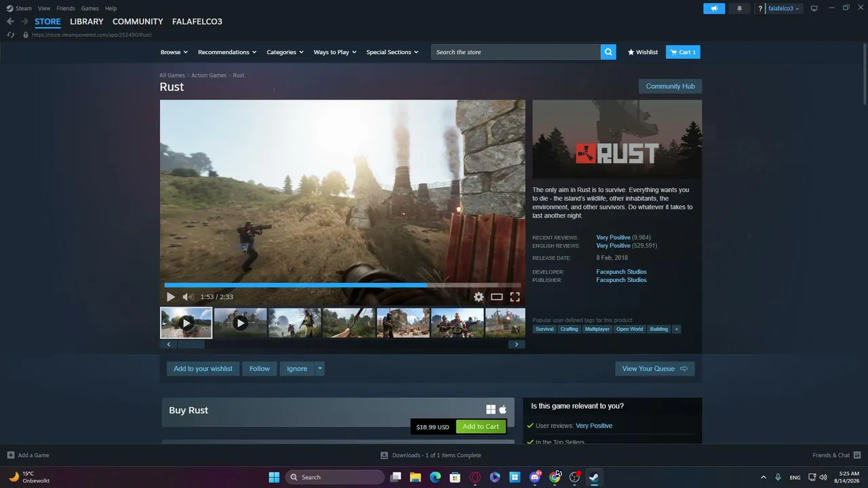Open Microsoft Edge from taskbar
This screenshot has height=488, width=868.
click(x=435, y=477)
